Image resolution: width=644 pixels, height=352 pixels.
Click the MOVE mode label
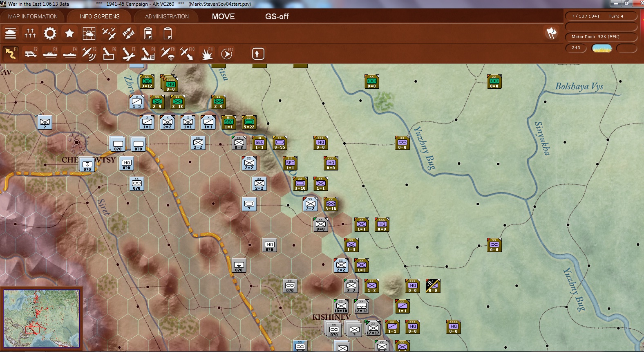click(x=223, y=16)
